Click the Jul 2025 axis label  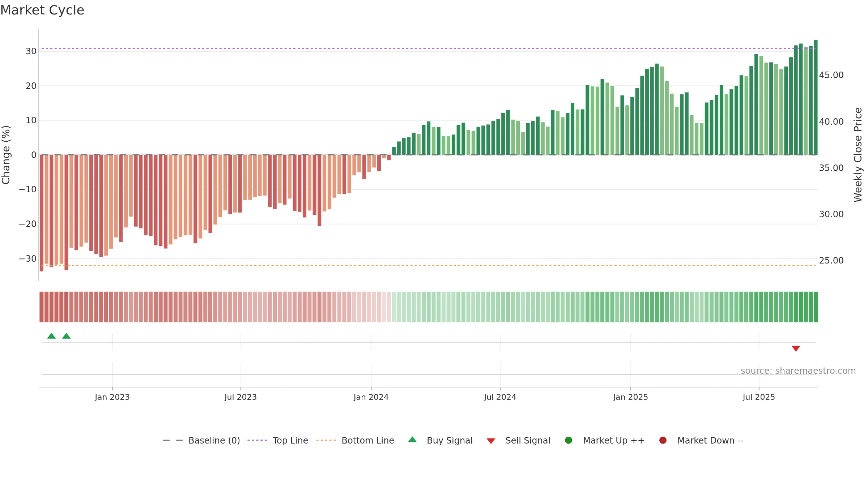[759, 397]
